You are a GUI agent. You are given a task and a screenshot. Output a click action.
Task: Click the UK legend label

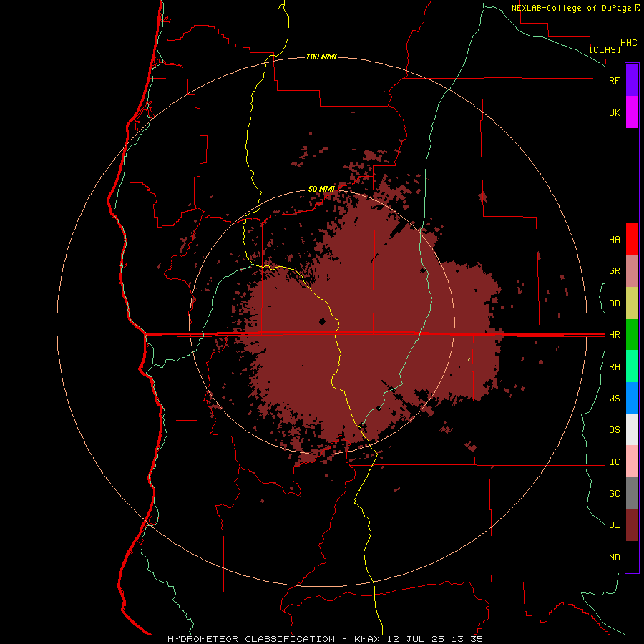tap(614, 112)
